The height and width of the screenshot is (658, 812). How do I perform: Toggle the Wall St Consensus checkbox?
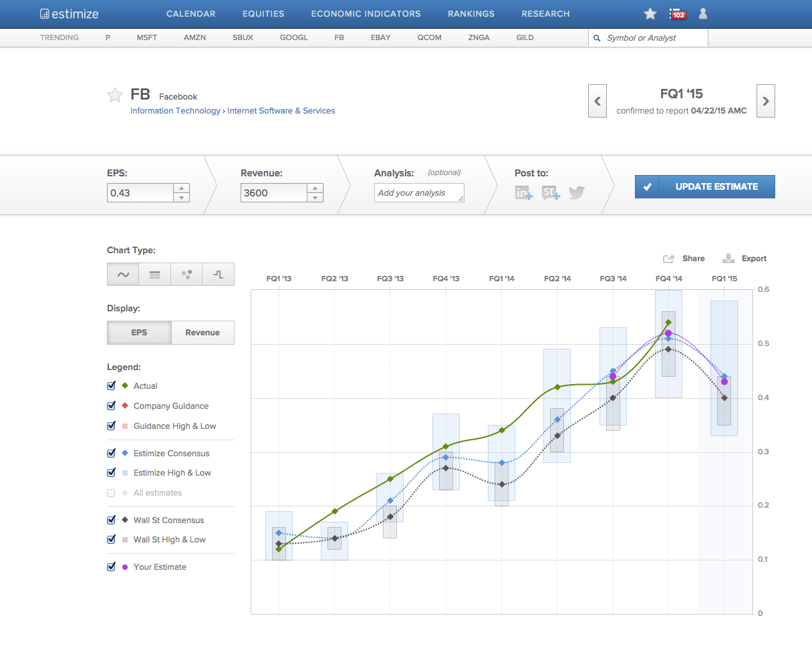pyautogui.click(x=112, y=520)
